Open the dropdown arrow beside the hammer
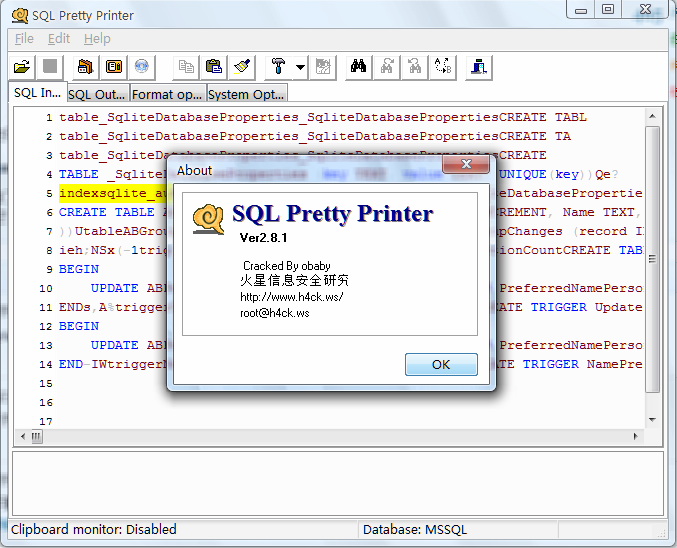The image size is (677, 548). (x=301, y=67)
